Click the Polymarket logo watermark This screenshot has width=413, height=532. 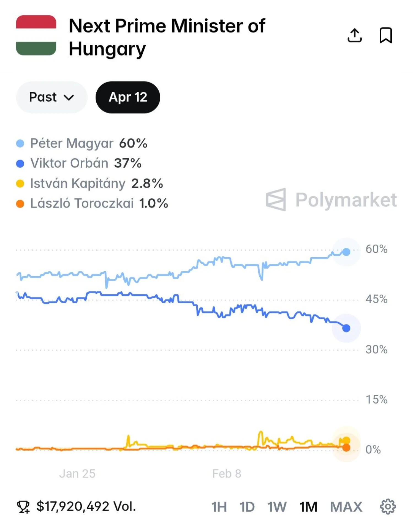pyautogui.click(x=331, y=200)
